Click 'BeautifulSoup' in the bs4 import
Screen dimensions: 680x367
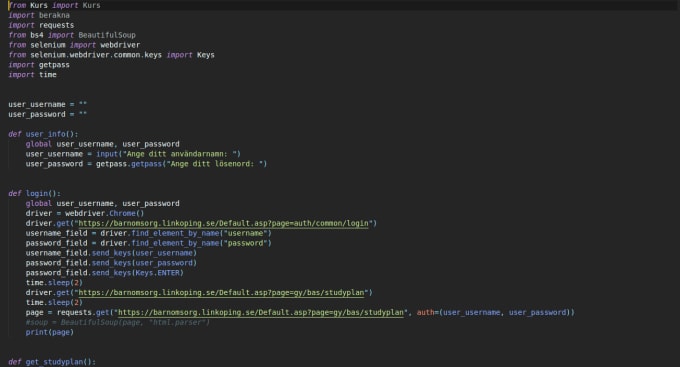107,35
